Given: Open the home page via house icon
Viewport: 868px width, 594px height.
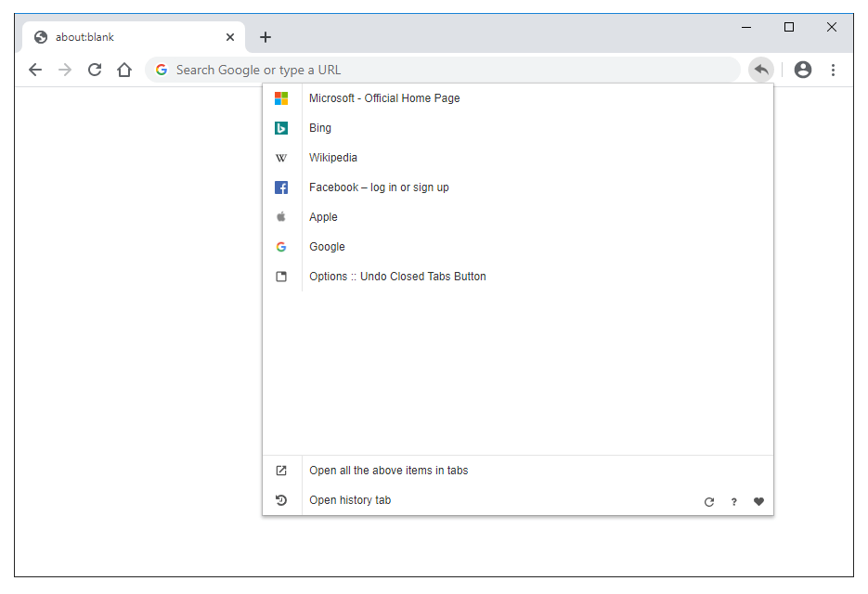Looking at the screenshot, I should (124, 70).
